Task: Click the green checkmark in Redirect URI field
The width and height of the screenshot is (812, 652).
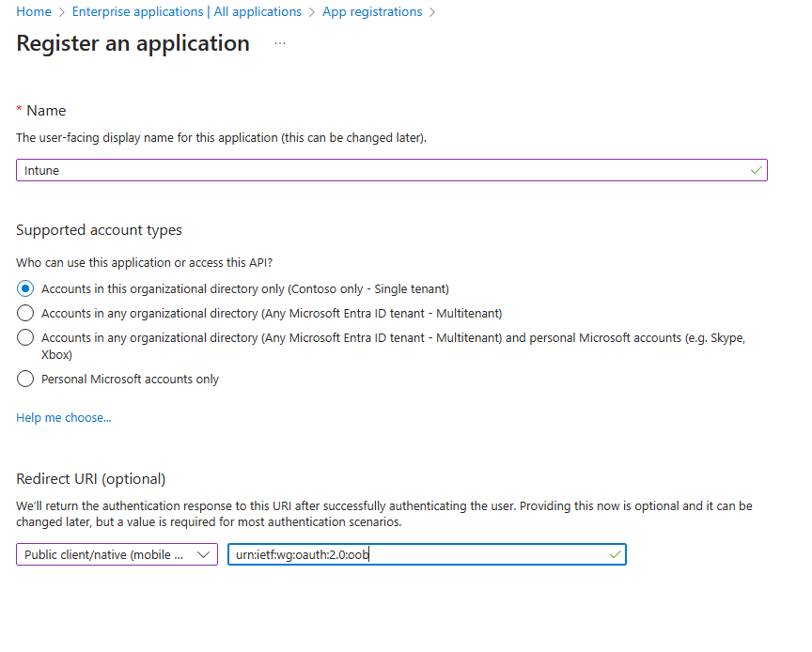Action: [x=616, y=554]
